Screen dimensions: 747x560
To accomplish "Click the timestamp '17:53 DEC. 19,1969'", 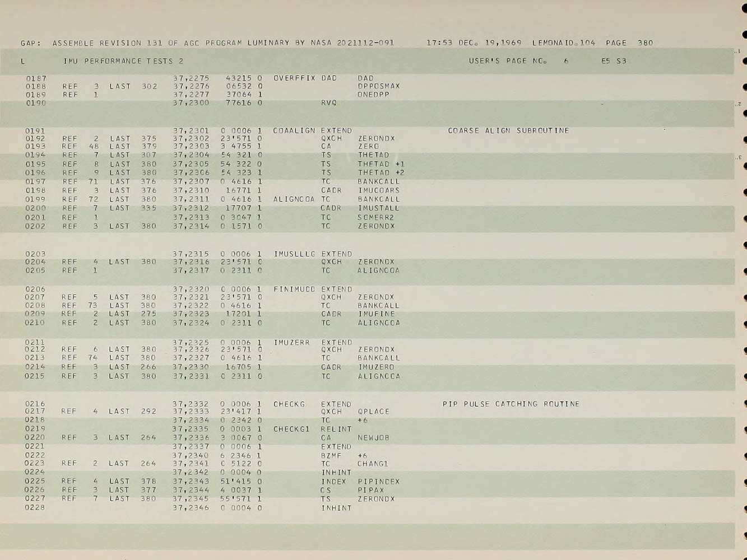I will pos(474,43).
